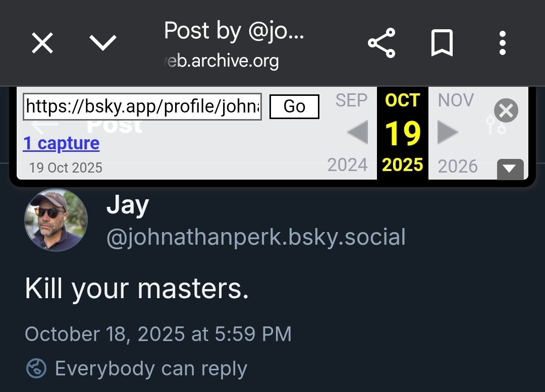Bookmark this archived page

(442, 43)
